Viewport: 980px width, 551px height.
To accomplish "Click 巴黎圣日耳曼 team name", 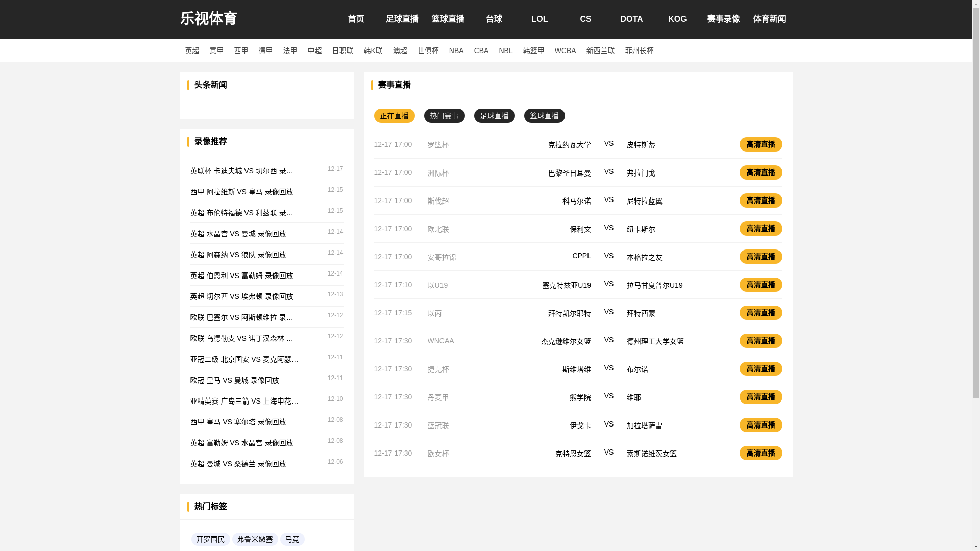I will pos(570,173).
